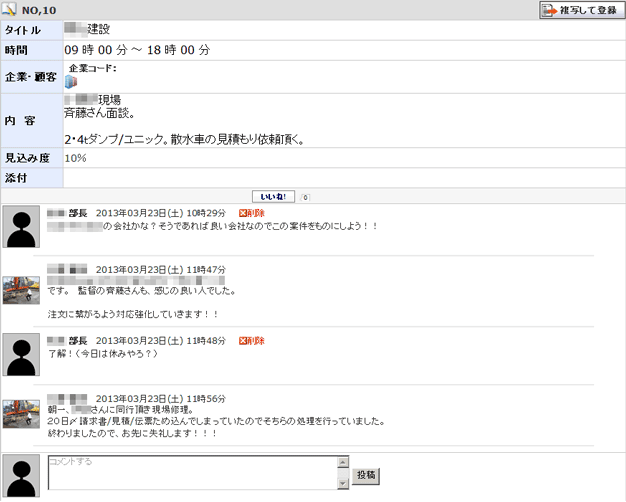Click the 複写して登録 button
This screenshot has width=626, height=502.
tap(582, 10)
